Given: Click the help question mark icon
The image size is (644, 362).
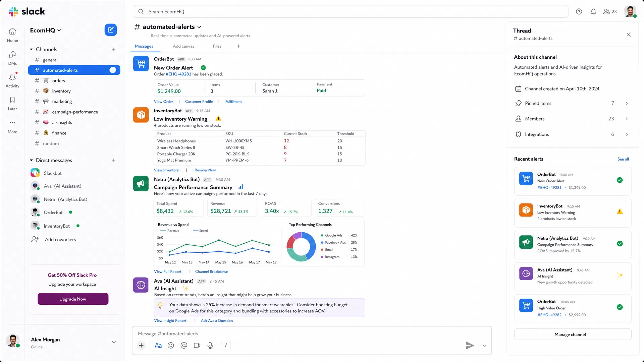Looking at the screenshot, I should tap(579, 11).
